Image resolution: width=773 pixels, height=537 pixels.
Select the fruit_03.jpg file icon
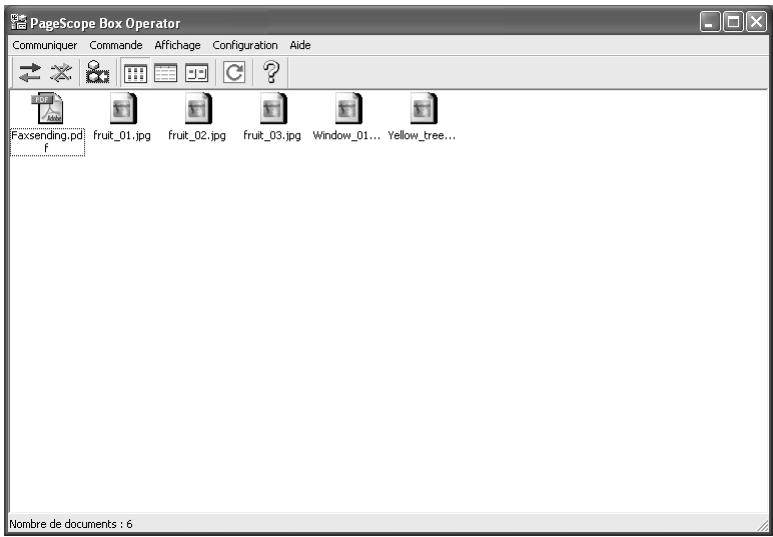(x=273, y=108)
